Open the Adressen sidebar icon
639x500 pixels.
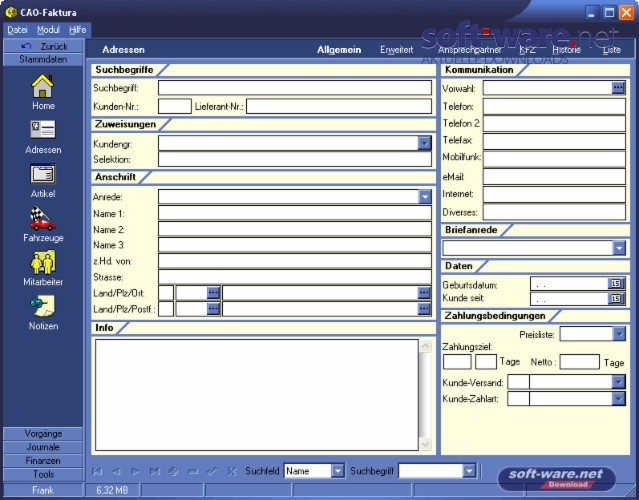click(x=43, y=130)
